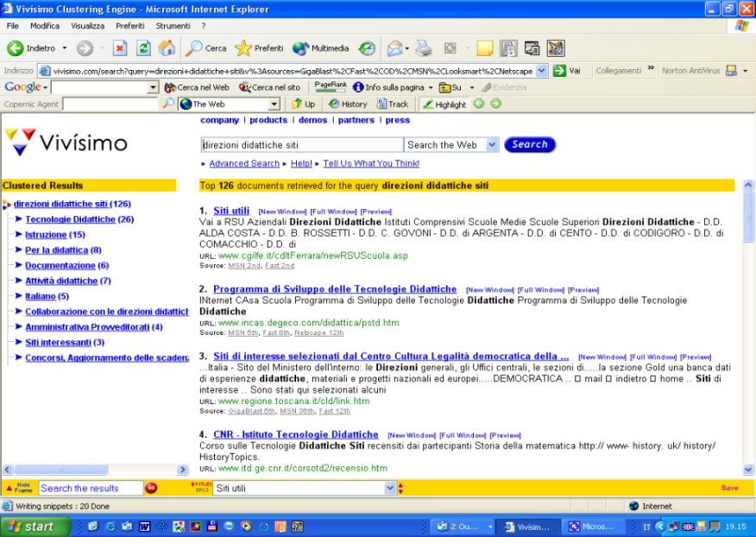Open Preview of Programma di Sviluppo result
Image resolution: width=756 pixels, height=537 pixels.
(x=583, y=290)
